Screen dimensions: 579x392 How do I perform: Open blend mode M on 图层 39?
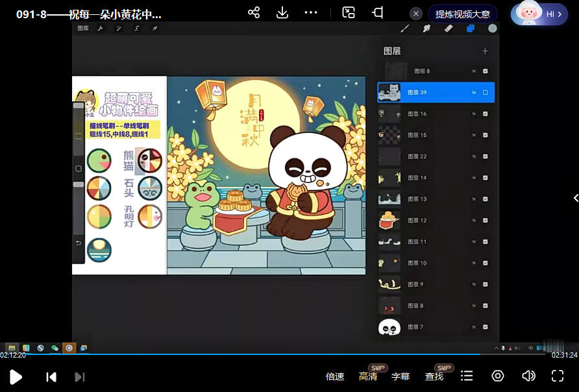(473, 92)
